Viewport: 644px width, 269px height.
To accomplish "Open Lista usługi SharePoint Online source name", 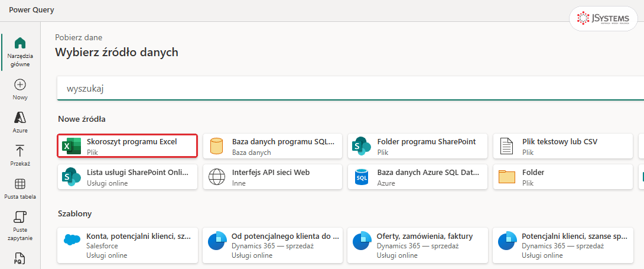I will pyautogui.click(x=138, y=173).
